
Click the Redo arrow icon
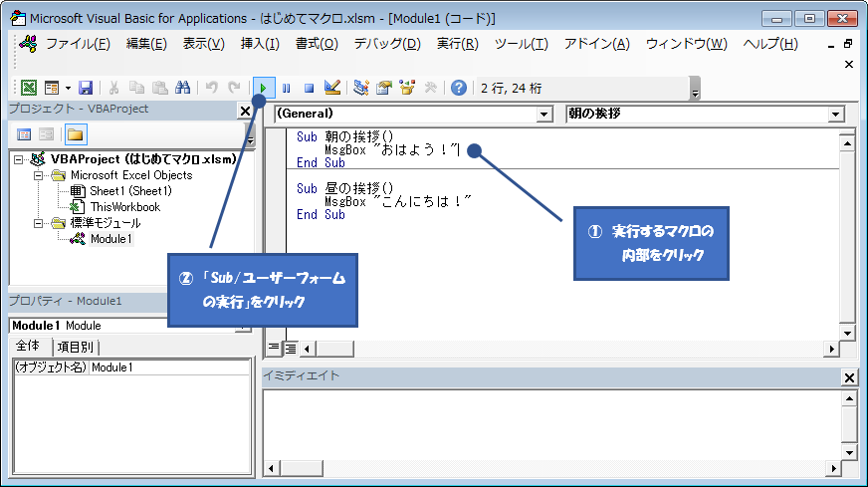pyautogui.click(x=234, y=88)
